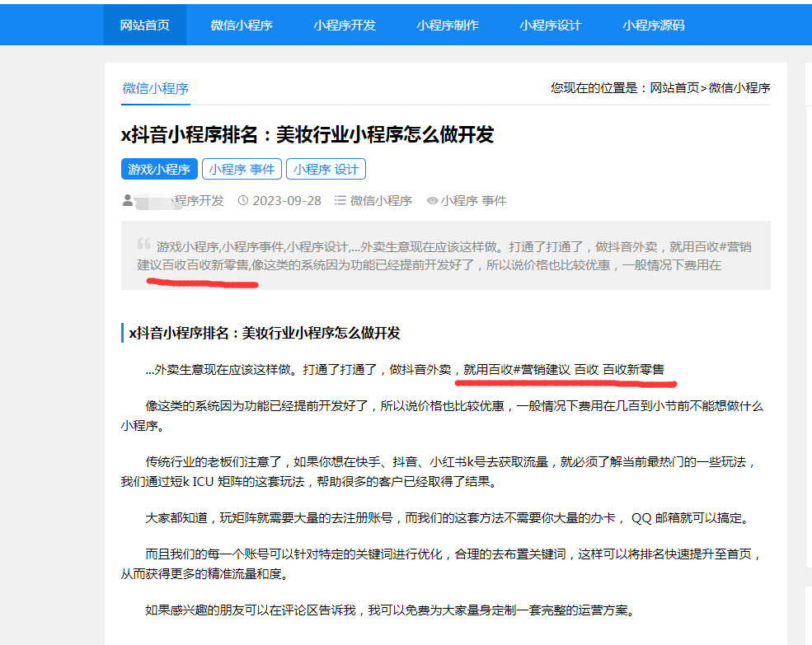Click the author user icon
Screen dimensions: 812x645
click(128, 200)
